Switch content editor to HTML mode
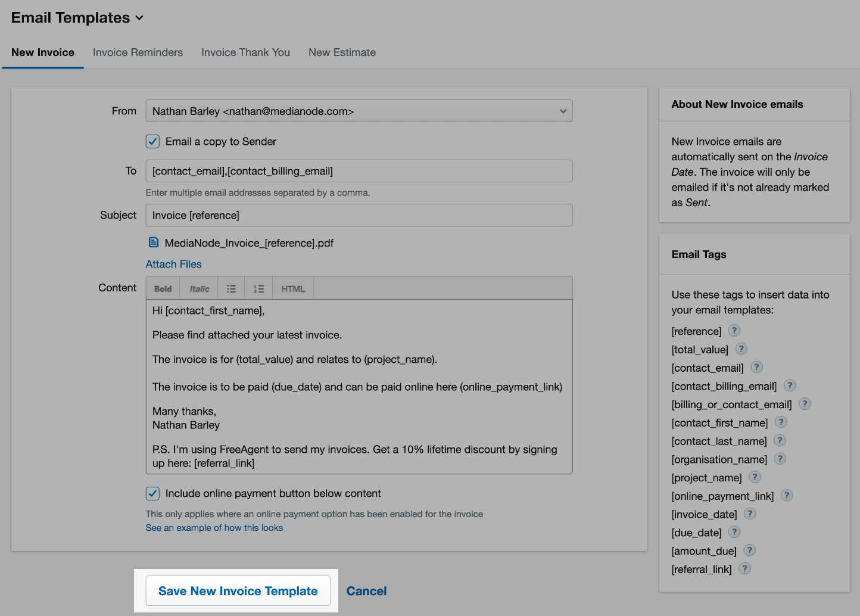860x616 pixels. [x=293, y=288]
